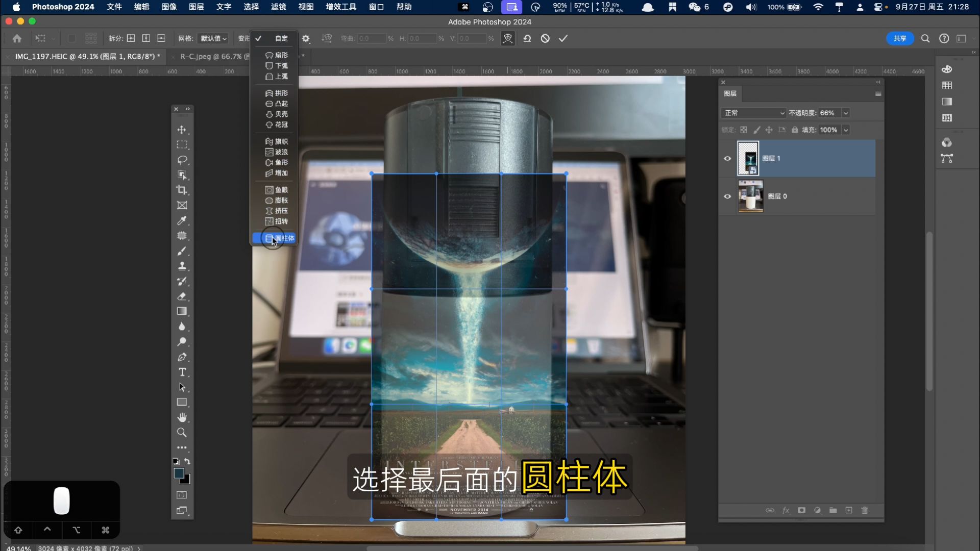Open the warp settings gear

(x=306, y=38)
